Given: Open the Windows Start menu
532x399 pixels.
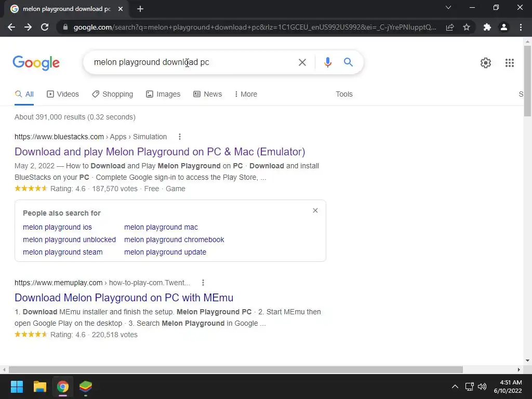Looking at the screenshot, I should tap(17, 387).
